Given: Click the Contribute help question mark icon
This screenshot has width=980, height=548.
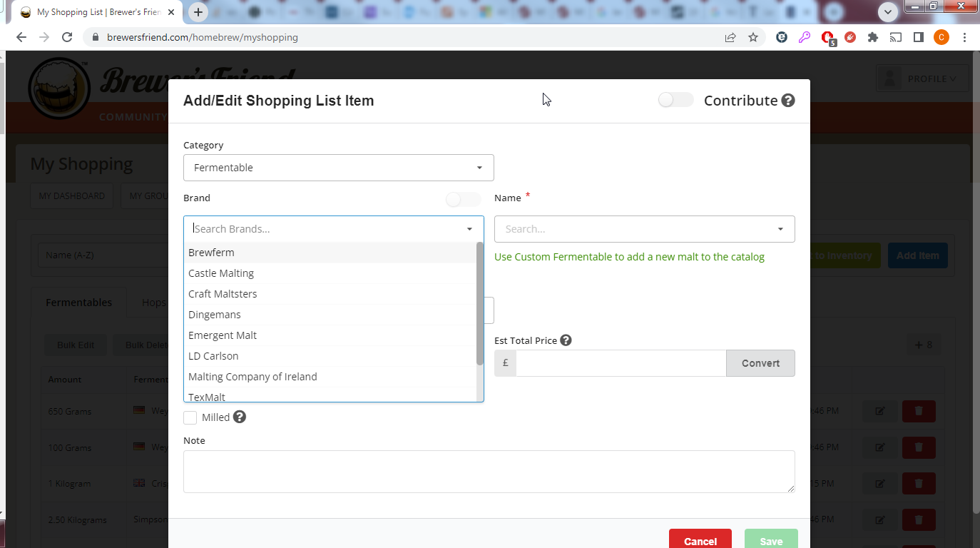Looking at the screenshot, I should point(788,101).
